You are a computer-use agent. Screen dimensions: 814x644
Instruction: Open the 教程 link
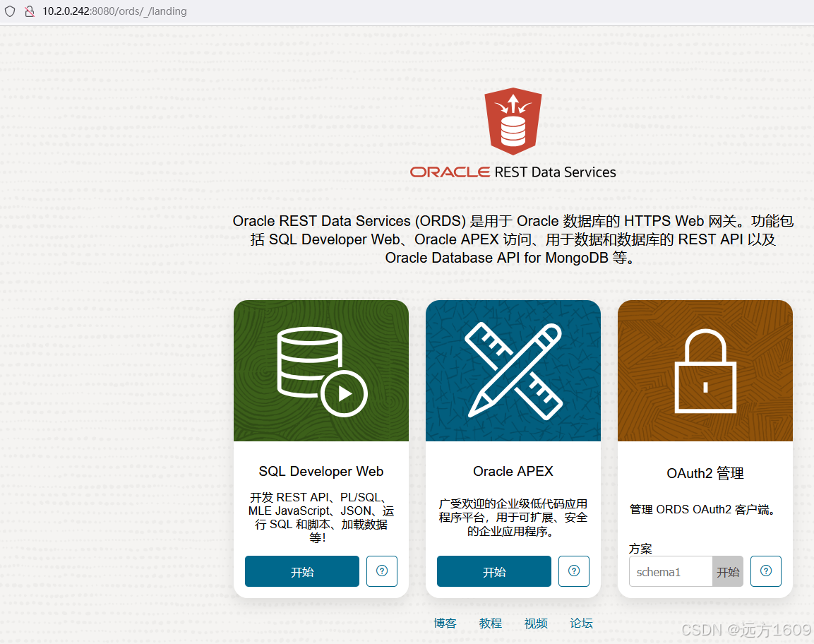pyautogui.click(x=491, y=624)
